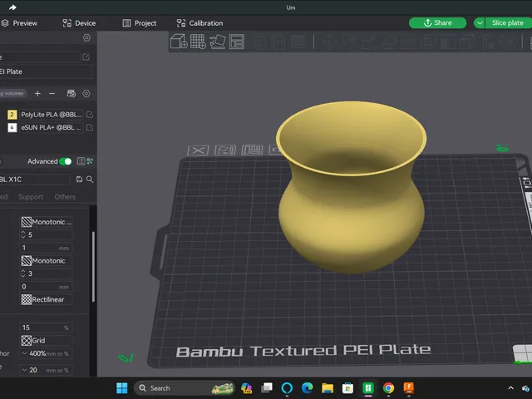Click the settings panel vertical scrollbar
This screenshot has width=532, height=399.
(93, 267)
